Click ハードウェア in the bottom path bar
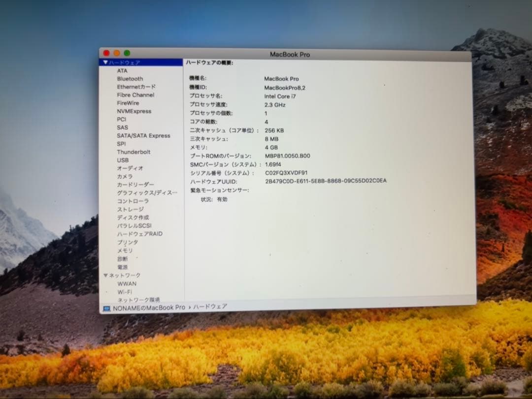Viewport: 532px width, 399px height. click(210, 307)
